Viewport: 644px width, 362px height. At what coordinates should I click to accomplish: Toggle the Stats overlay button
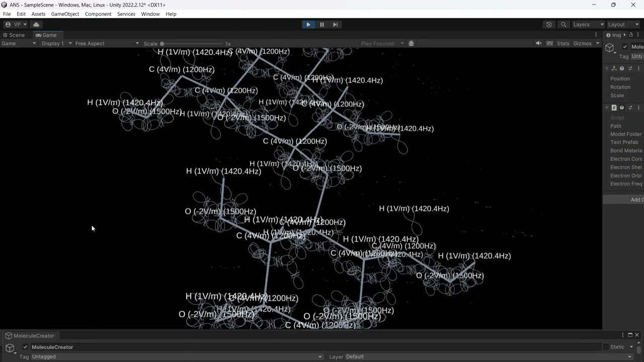pos(563,43)
